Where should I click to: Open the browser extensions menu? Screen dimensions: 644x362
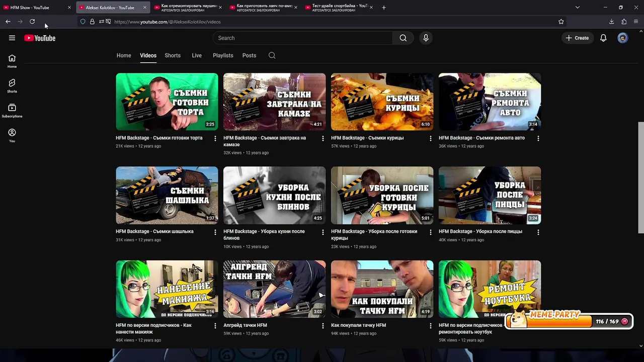624,22
